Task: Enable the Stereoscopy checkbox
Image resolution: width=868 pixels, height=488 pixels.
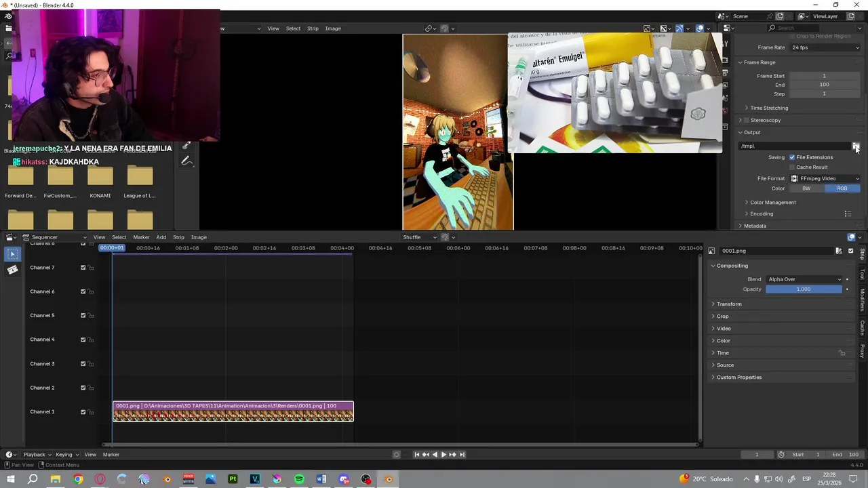Action: (x=748, y=120)
